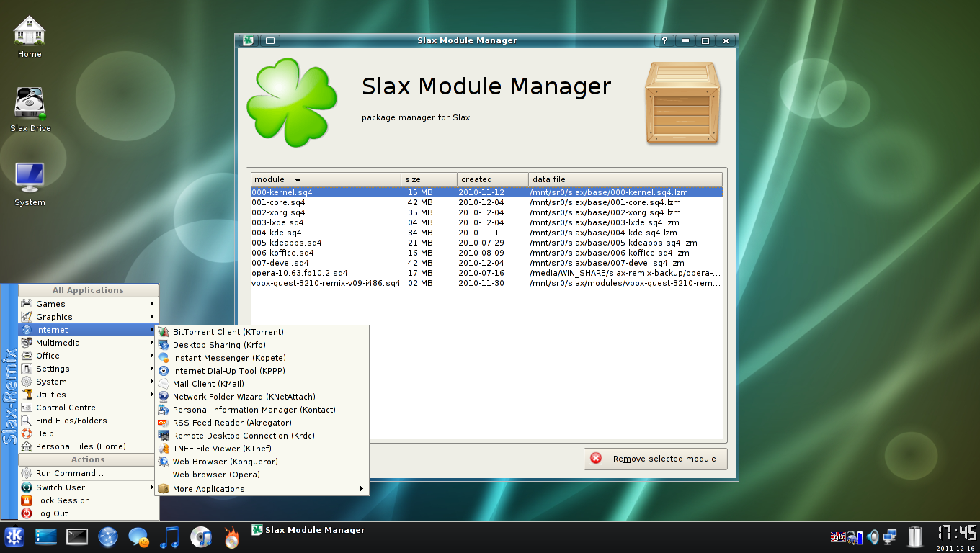The height and width of the screenshot is (553, 980).
Task: Open Network Folder Wizard (KNetAttach)
Action: 262,397
